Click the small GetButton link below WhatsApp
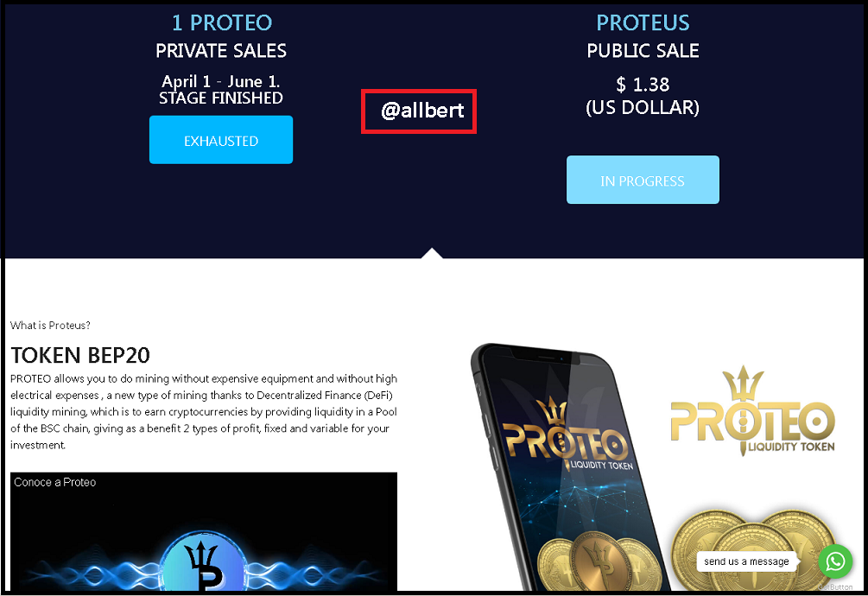Screen dimensions: 868x596 (836, 586)
